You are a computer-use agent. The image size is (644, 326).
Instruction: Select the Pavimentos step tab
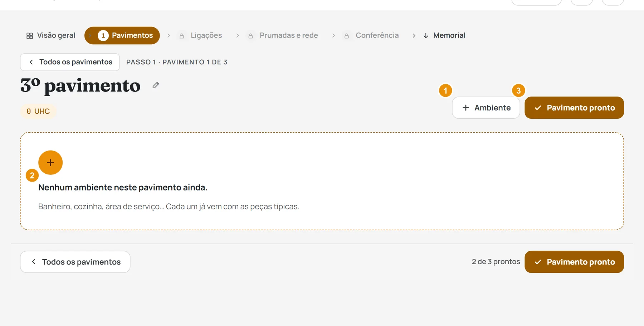click(x=122, y=35)
